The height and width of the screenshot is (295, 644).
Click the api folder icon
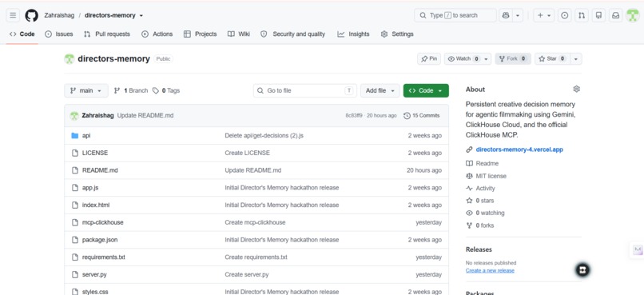75,136
